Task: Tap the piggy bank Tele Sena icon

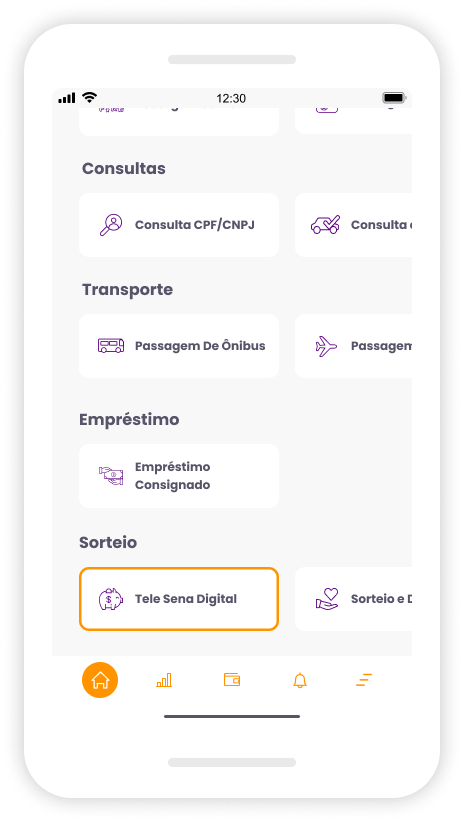Action: [x=111, y=599]
